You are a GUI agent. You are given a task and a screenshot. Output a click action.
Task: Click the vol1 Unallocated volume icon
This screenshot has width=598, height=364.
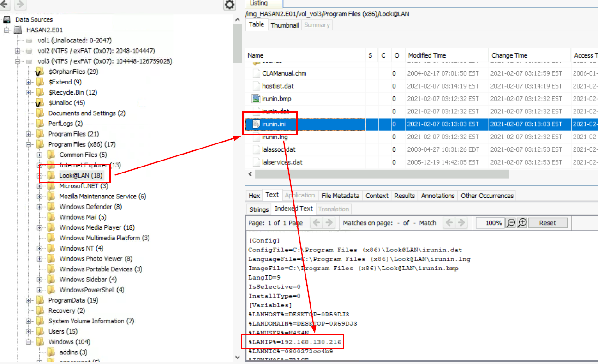tap(29, 41)
